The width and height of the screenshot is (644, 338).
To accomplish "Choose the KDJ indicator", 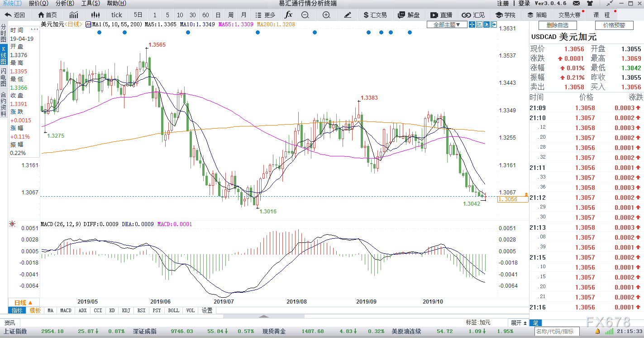I will click(126, 310).
